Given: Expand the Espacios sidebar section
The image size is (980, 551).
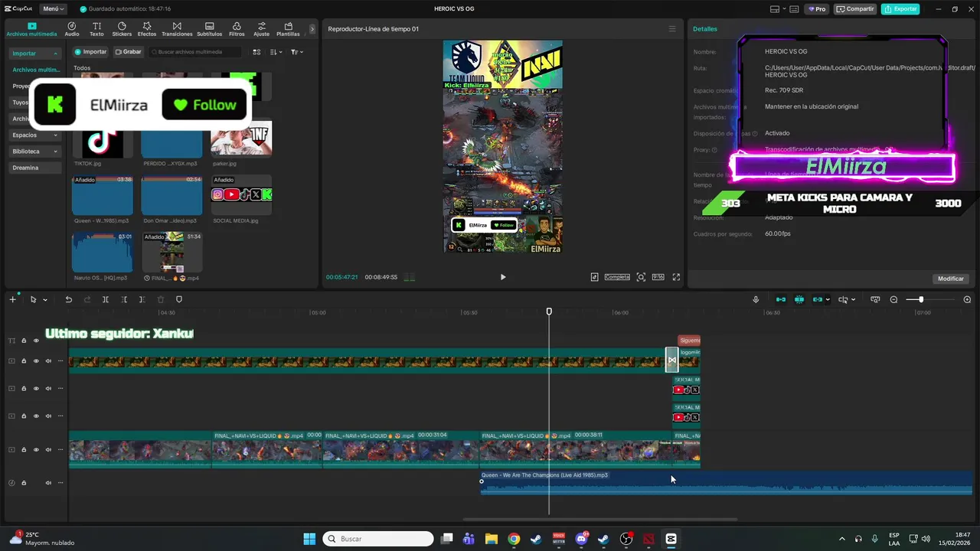Looking at the screenshot, I should [35, 135].
